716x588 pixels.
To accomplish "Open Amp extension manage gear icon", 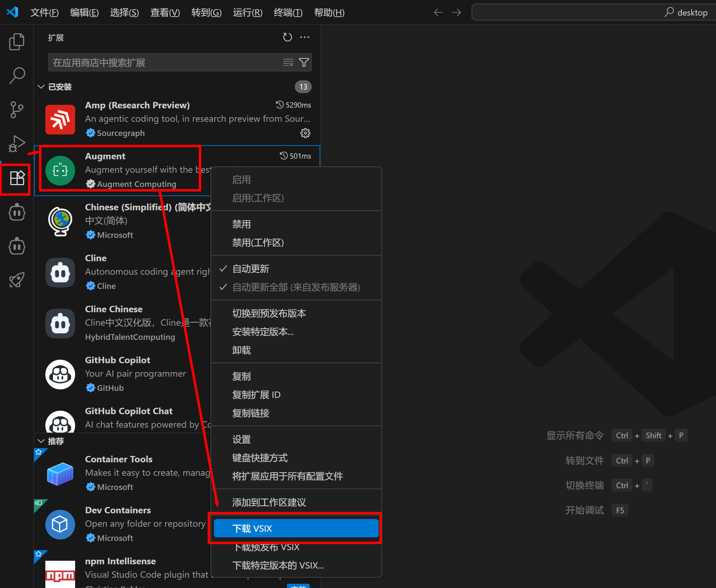I will tap(305, 133).
